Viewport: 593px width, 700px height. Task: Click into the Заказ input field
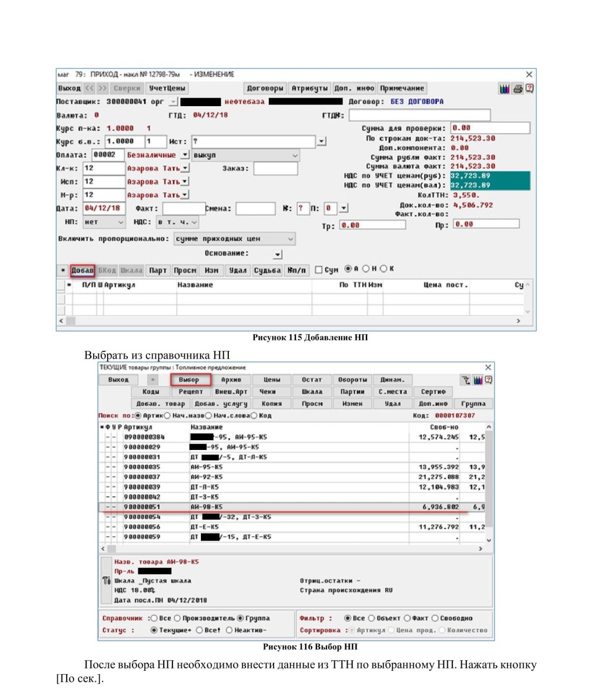[276, 169]
